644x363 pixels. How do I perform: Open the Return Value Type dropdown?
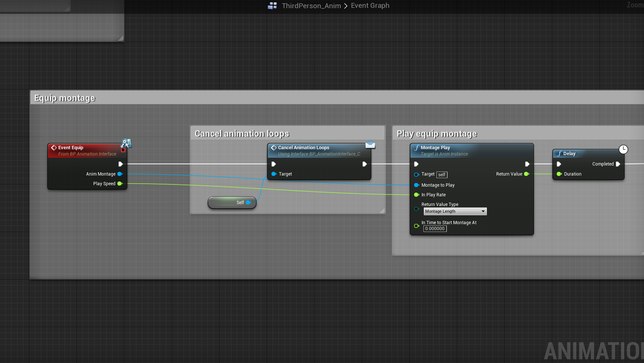tap(455, 212)
